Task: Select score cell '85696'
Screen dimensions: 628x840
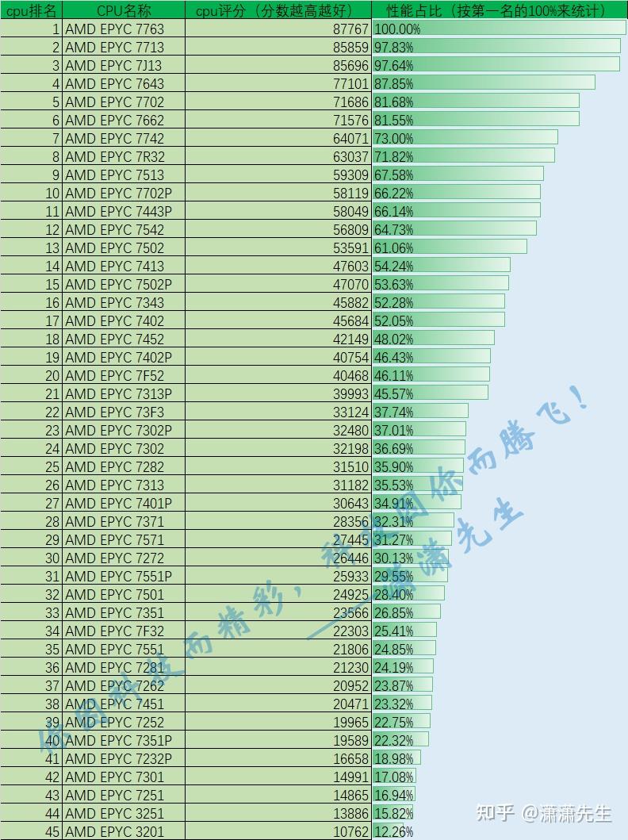Action: coord(278,65)
